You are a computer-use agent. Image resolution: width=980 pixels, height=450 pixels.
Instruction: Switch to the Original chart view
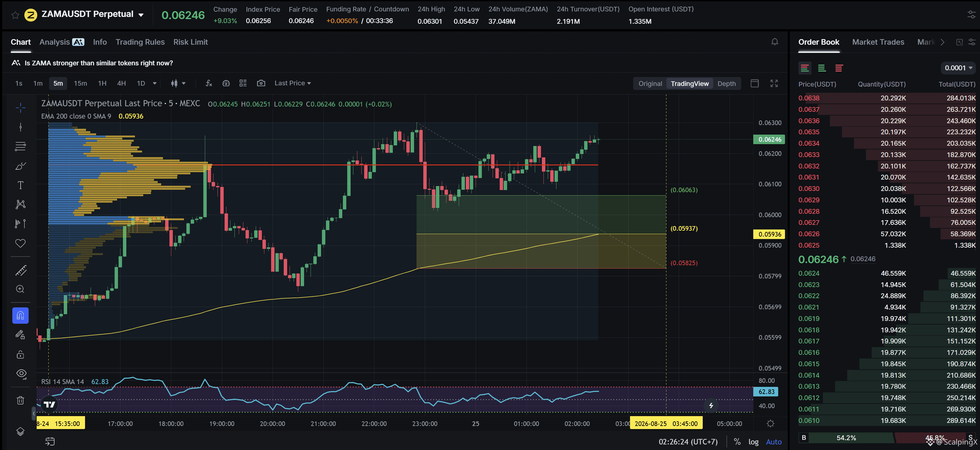point(650,83)
